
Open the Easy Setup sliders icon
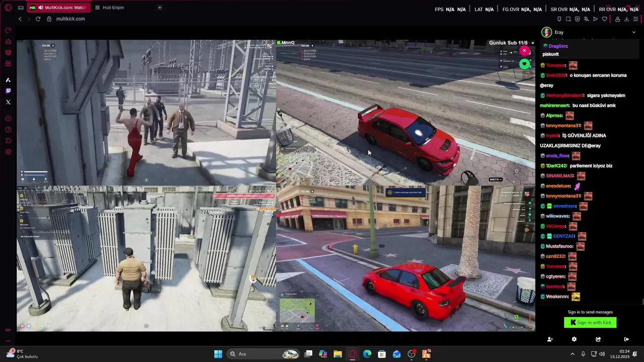click(x=635, y=19)
